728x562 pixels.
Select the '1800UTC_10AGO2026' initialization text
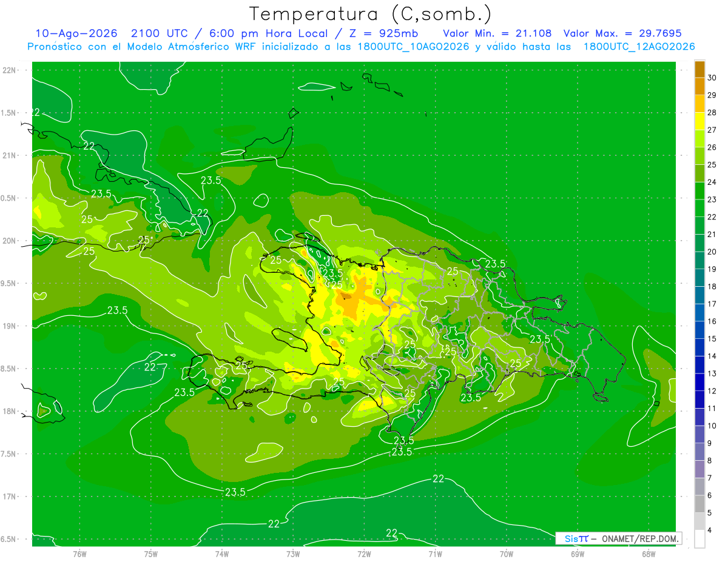pos(413,47)
